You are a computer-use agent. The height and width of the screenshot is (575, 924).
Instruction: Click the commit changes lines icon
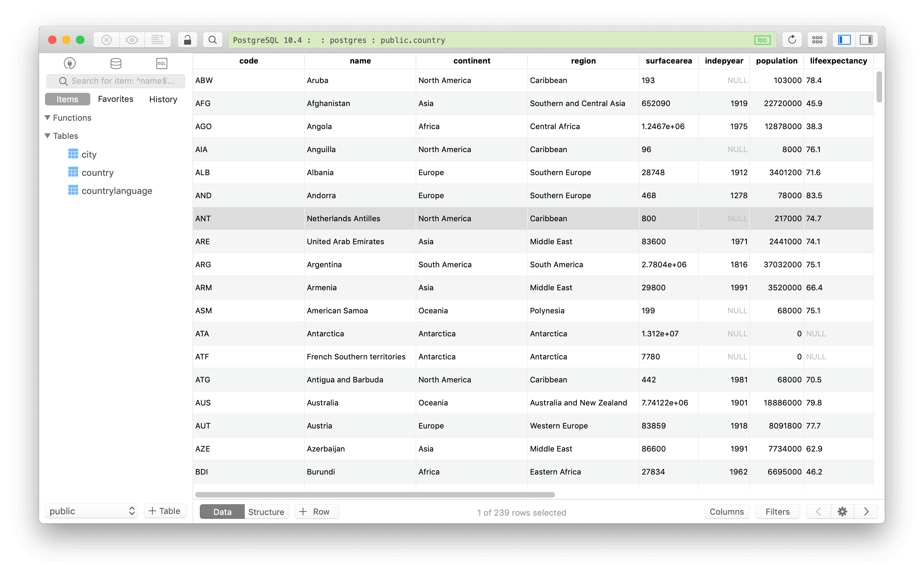(157, 40)
